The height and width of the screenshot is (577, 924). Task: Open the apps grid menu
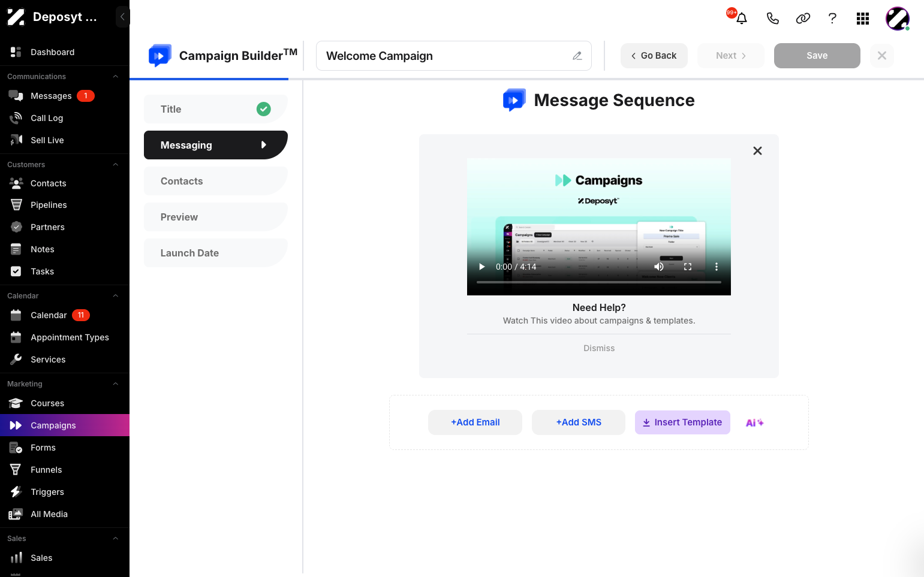tap(863, 19)
